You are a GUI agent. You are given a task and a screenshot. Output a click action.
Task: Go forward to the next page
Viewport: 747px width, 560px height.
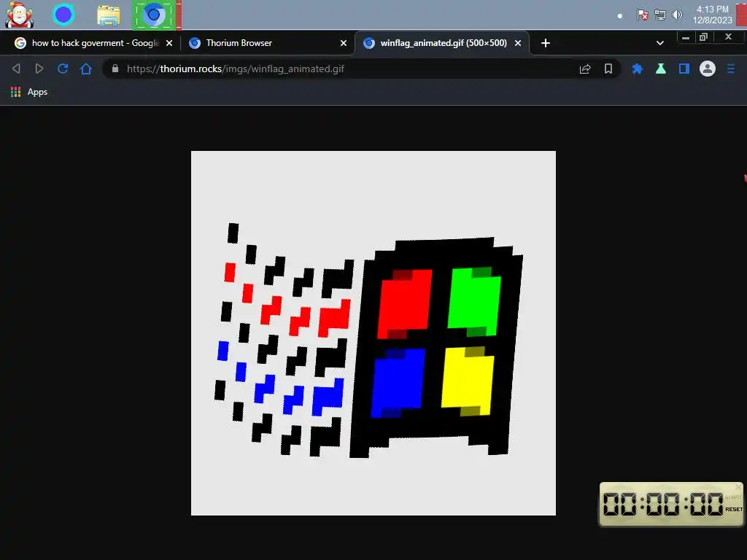(x=39, y=69)
